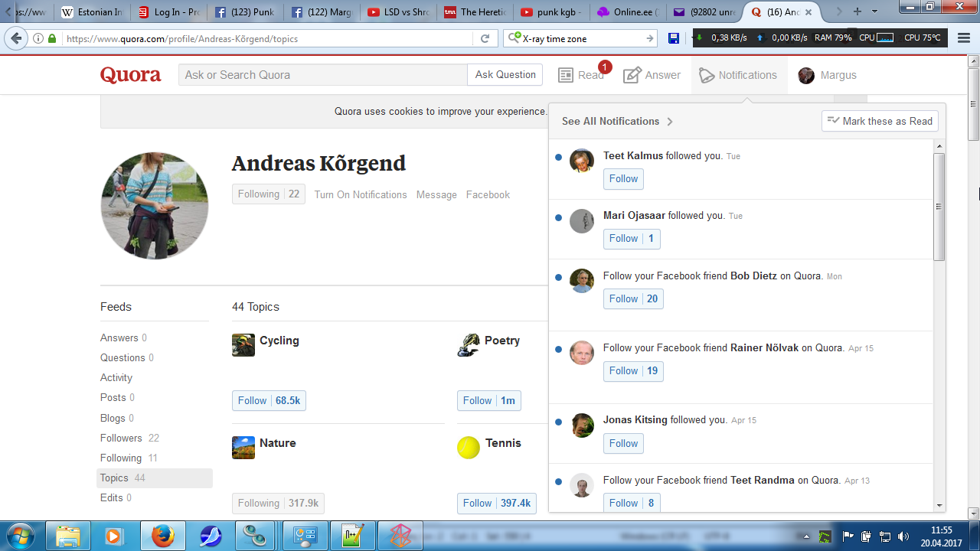Open Windows Explorer from taskbar

point(67,536)
